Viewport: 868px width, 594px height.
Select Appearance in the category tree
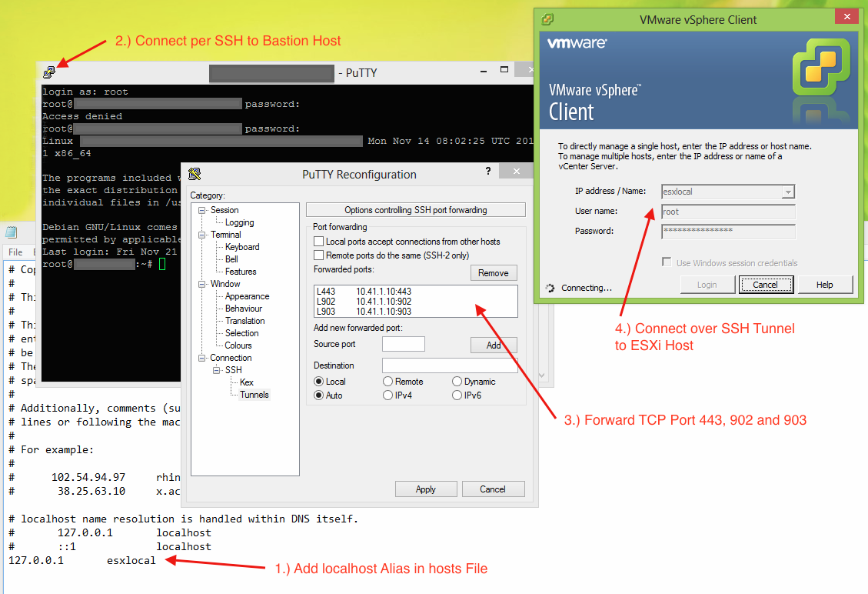tap(247, 296)
